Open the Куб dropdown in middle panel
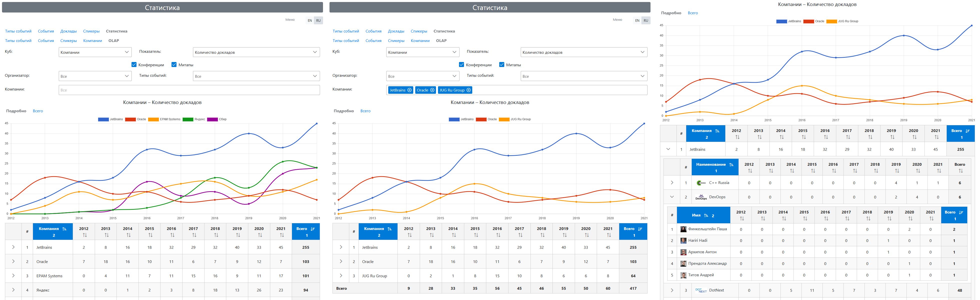The width and height of the screenshot is (980, 300). 423,52
